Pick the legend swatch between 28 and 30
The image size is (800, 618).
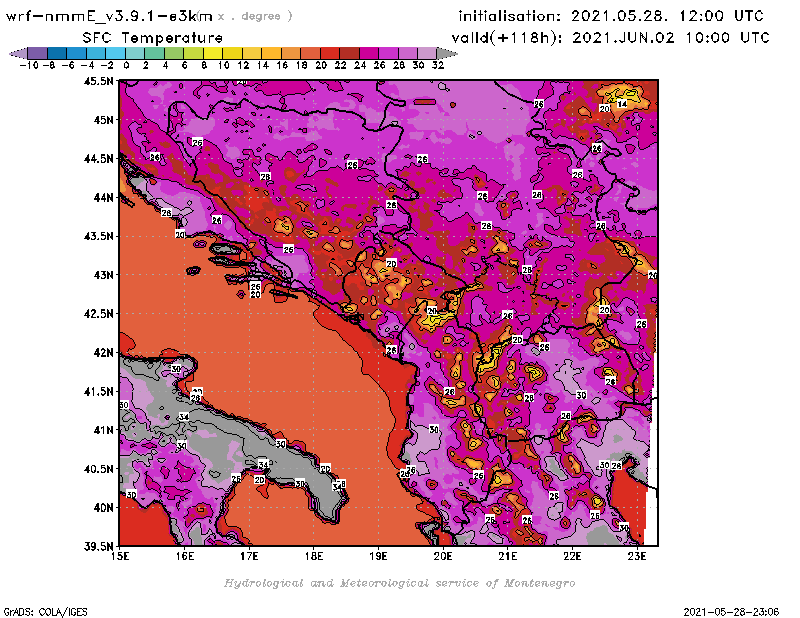coord(408,53)
